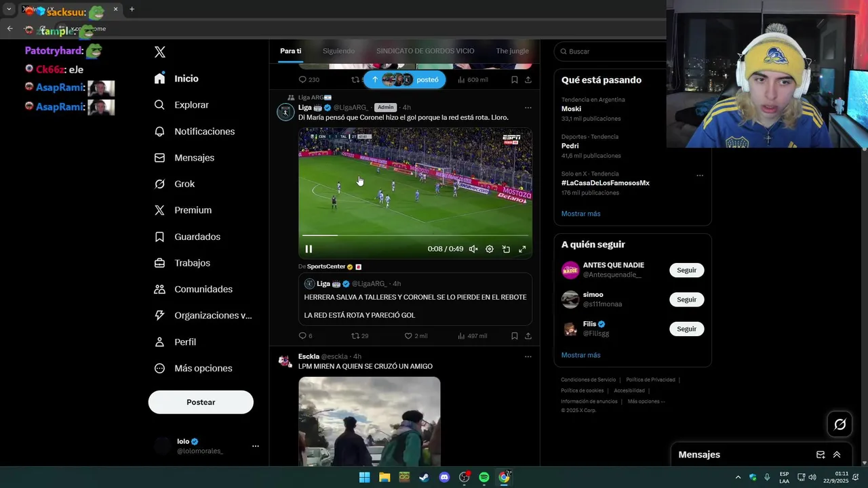Image resolution: width=868 pixels, height=488 pixels.
Task: Open Organizaciones verificadas in the sidebar
Action: pyautogui.click(x=203, y=315)
